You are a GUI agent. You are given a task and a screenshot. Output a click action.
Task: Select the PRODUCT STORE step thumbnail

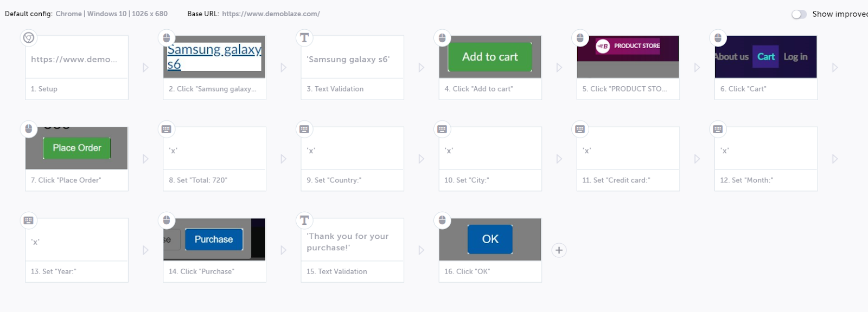[x=628, y=57]
